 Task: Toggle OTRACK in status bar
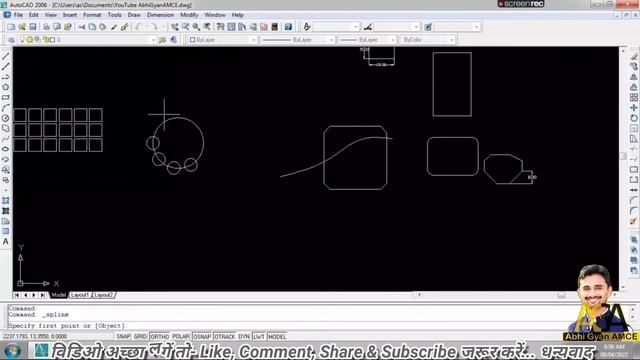click(224, 337)
